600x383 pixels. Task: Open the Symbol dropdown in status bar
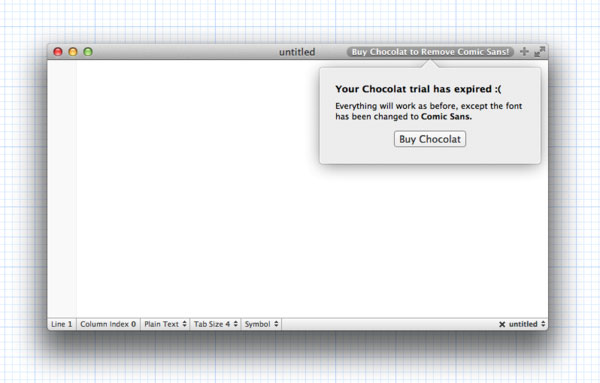pyautogui.click(x=261, y=324)
